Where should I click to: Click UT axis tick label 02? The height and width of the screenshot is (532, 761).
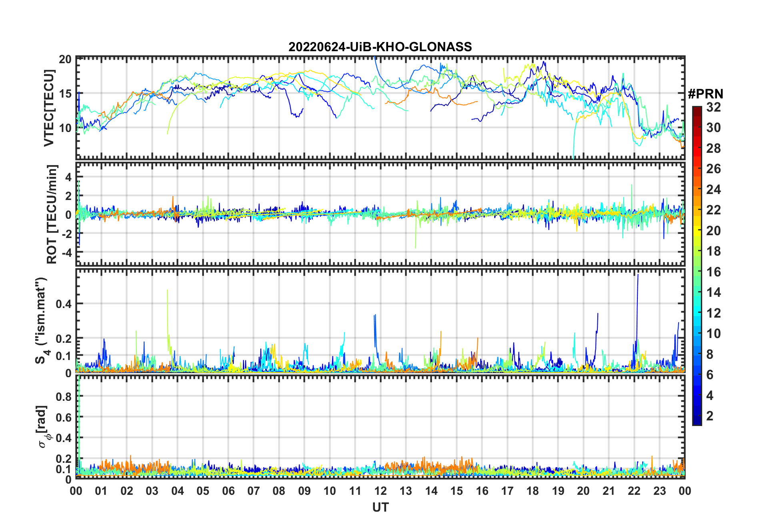click(x=127, y=491)
